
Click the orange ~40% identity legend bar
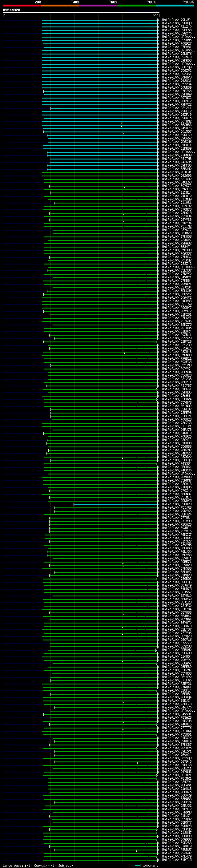pyautogui.click(x=60, y=6)
